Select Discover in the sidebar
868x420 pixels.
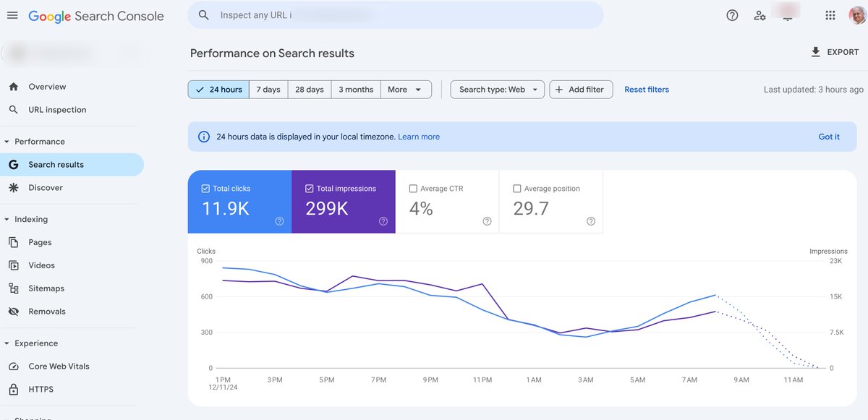[x=46, y=187]
